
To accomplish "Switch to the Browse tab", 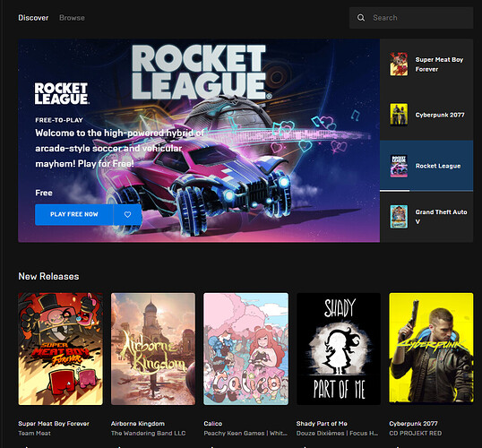I will (72, 18).
